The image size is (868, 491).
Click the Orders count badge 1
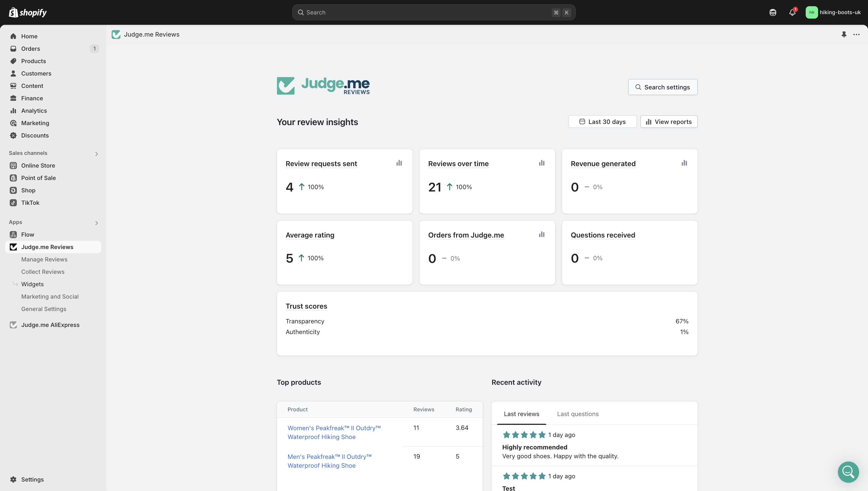click(94, 49)
